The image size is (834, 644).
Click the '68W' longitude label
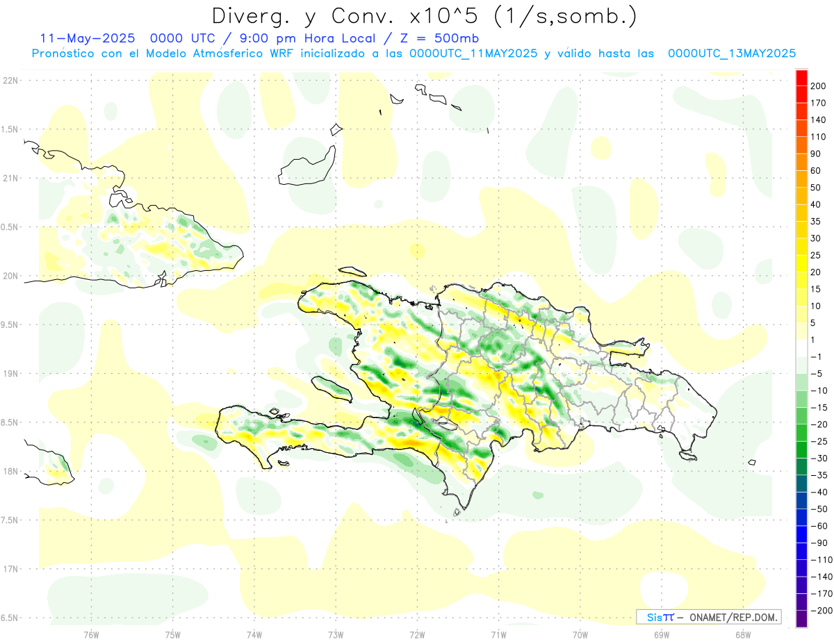coord(742,635)
